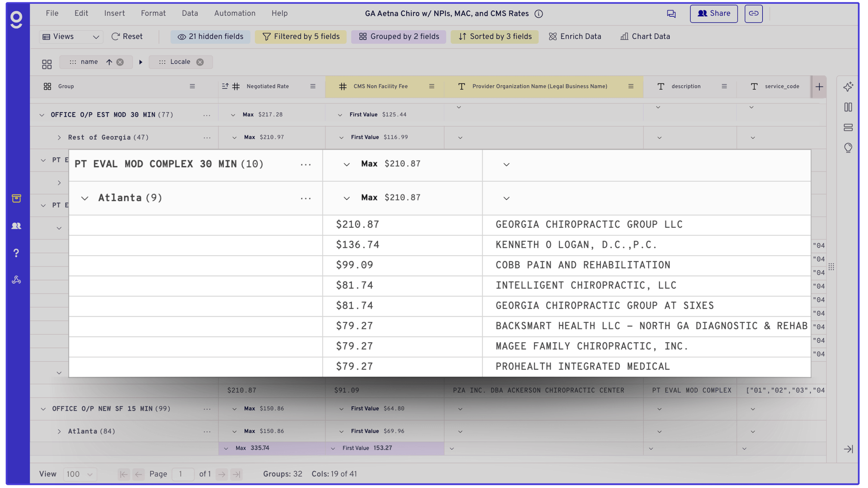Open the Views dropdown

71,37
